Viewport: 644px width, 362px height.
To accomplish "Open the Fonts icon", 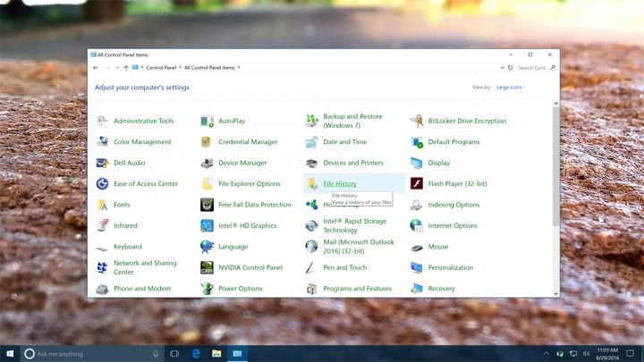I will pos(102,205).
